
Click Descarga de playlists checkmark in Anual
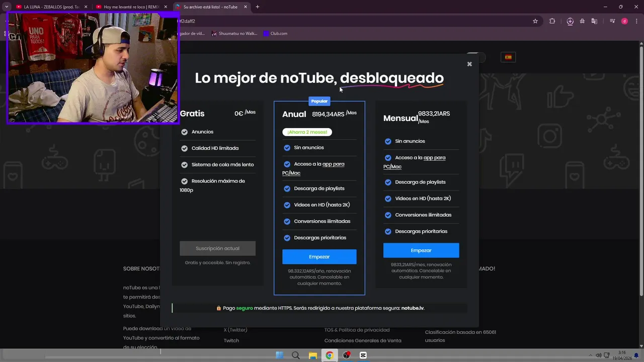pos(287,189)
